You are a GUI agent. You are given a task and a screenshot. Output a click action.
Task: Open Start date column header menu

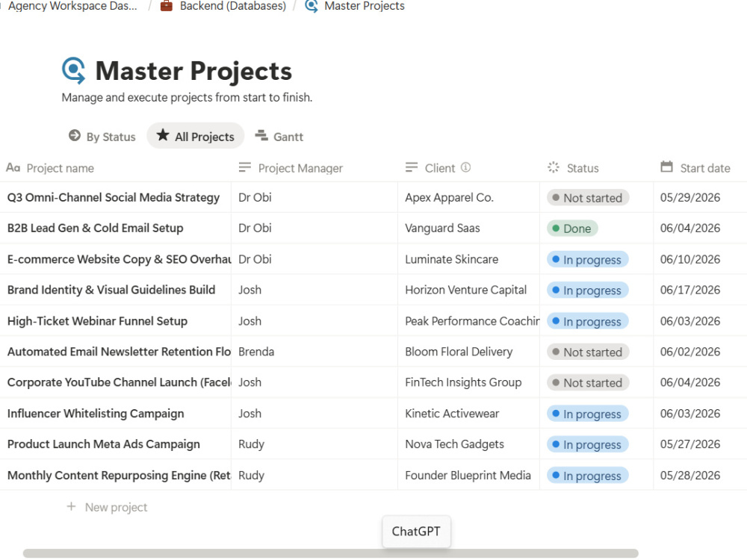click(701, 168)
